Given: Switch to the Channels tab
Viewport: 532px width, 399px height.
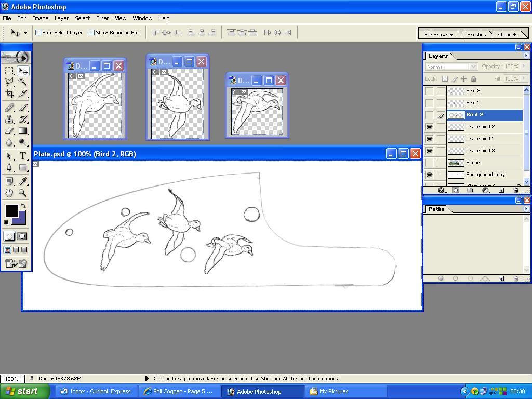Looking at the screenshot, I should coord(508,35).
